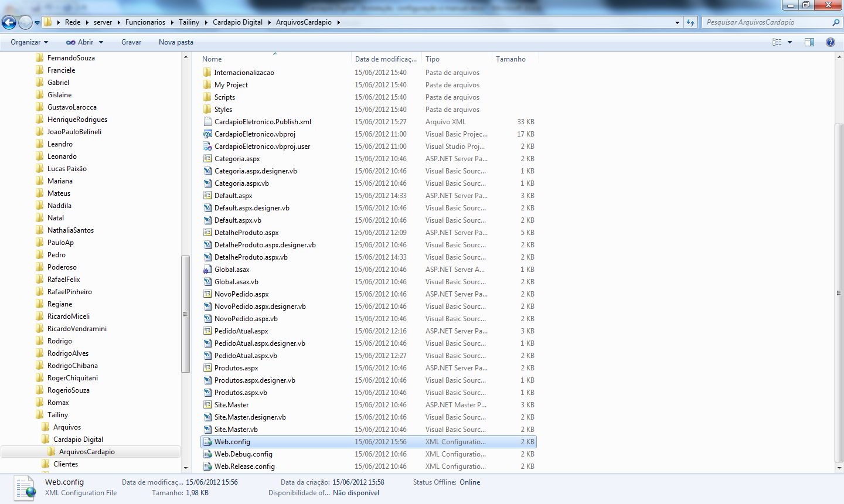Click the Forward navigation arrow
The height and width of the screenshot is (504, 844).
pos(25,22)
